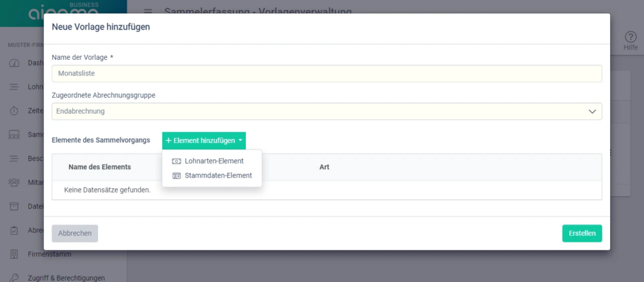
Task: Click the Name des Elements column header
Action: [x=99, y=167]
